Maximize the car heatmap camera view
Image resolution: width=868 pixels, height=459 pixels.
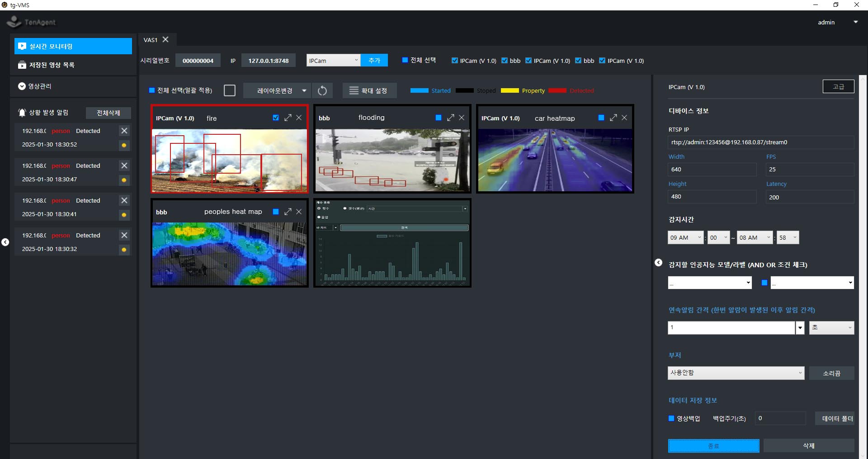click(x=613, y=118)
